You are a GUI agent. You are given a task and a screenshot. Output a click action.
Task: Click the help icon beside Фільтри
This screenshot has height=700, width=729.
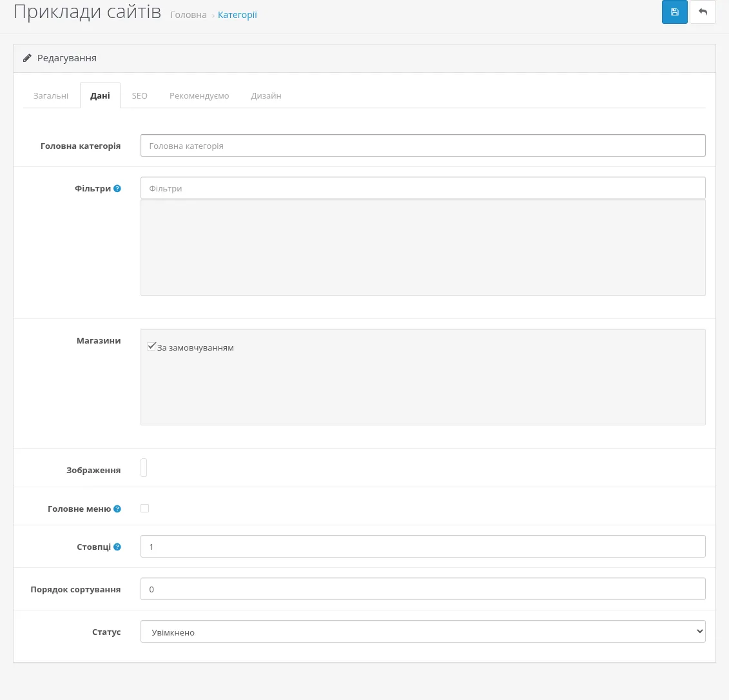[117, 189]
